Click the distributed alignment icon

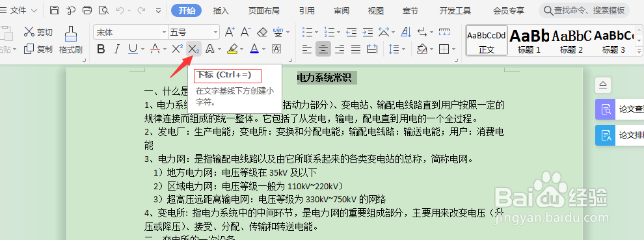click(x=372, y=49)
